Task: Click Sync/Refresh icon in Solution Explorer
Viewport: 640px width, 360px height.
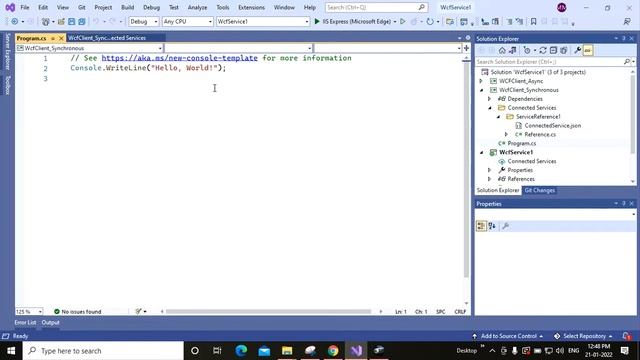Action: click(543, 50)
